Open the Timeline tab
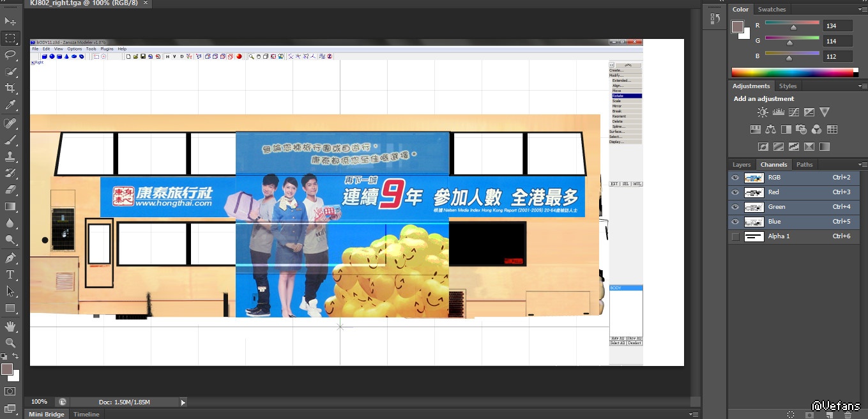Screen dimensions: 868x419 coord(86,415)
